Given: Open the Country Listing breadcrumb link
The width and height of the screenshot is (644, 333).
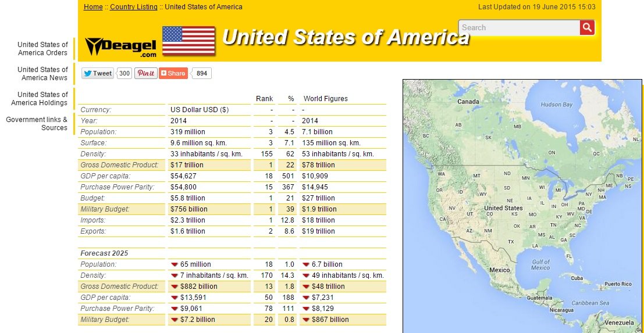Looking at the screenshot, I should pos(133,7).
